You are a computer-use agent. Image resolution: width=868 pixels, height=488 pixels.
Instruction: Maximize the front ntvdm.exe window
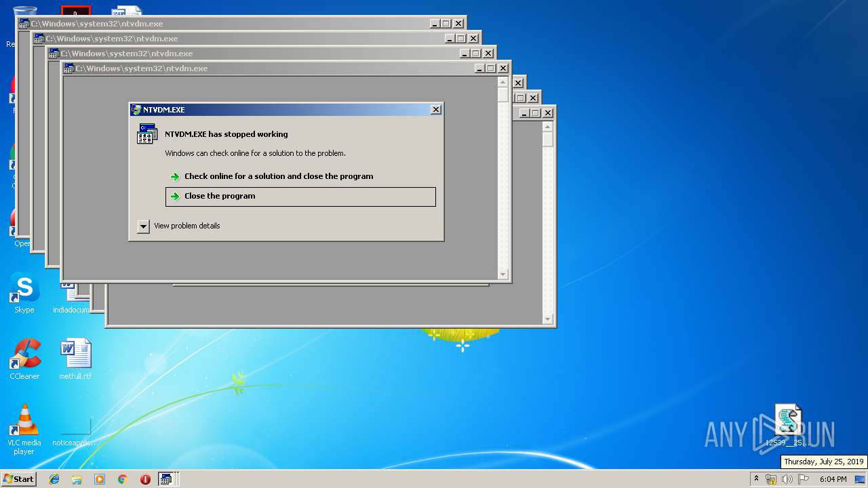[x=490, y=68]
